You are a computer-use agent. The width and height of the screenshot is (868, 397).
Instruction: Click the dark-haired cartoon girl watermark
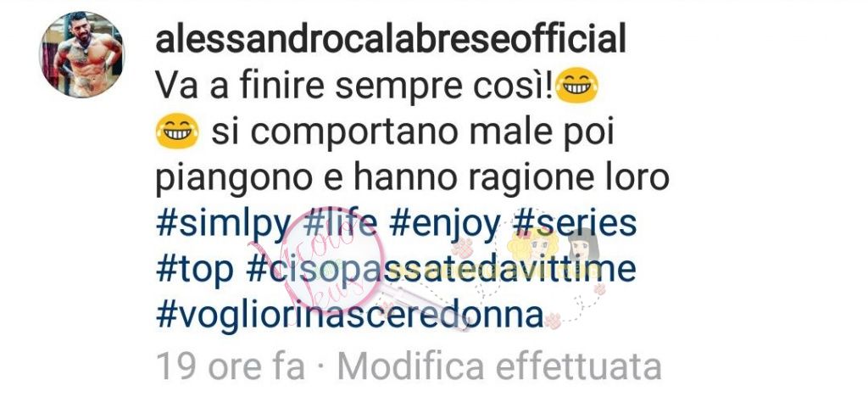[x=583, y=246]
